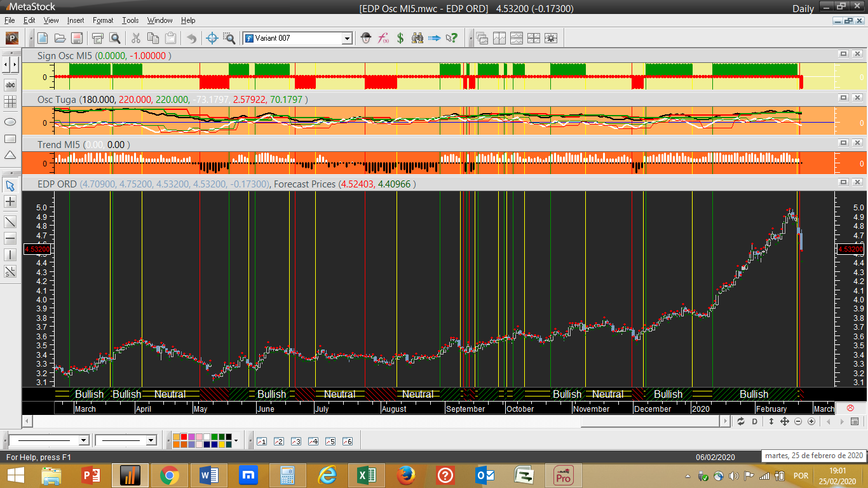Open the Expert Advisor hat icon
Screen dimensions: 868x488
tap(366, 38)
